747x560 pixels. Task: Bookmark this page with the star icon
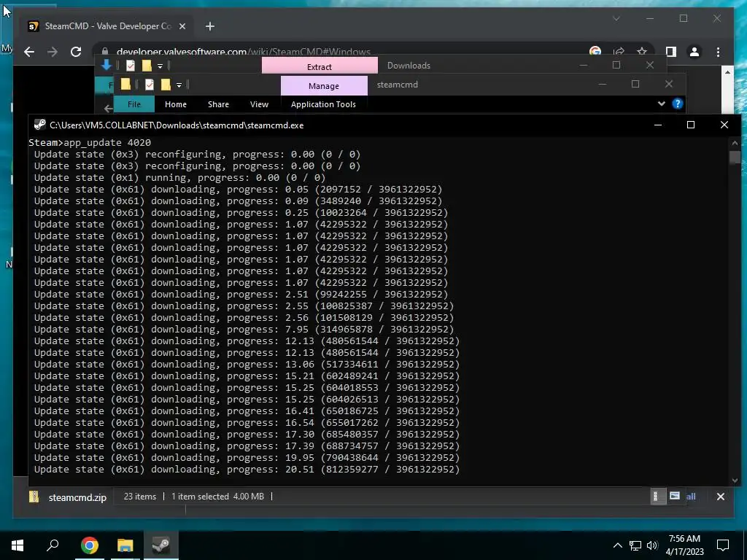tap(642, 52)
